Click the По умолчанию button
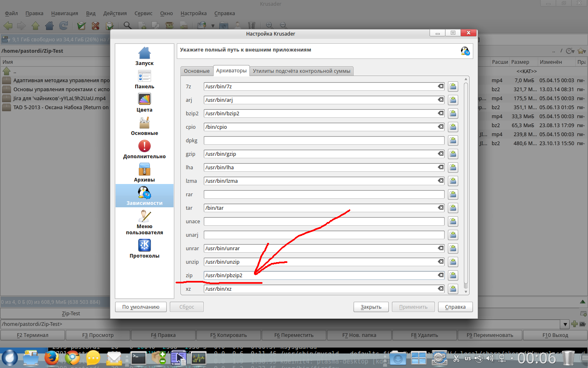The height and width of the screenshot is (368, 588). tap(141, 307)
